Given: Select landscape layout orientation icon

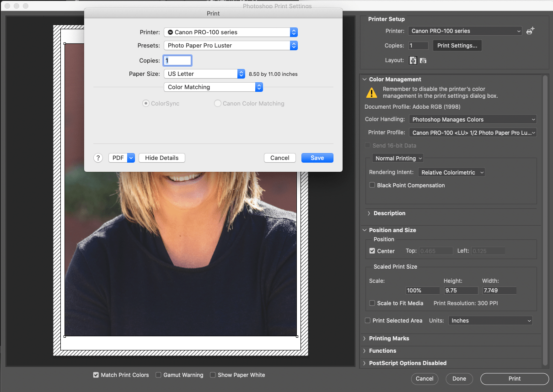Looking at the screenshot, I should 423,60.
